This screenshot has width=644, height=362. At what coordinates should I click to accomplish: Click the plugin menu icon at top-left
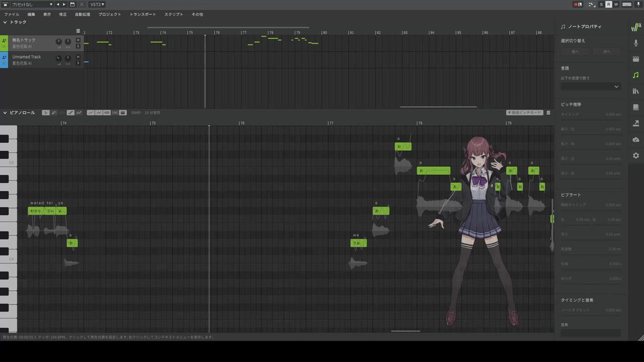(x=5, y=5)
